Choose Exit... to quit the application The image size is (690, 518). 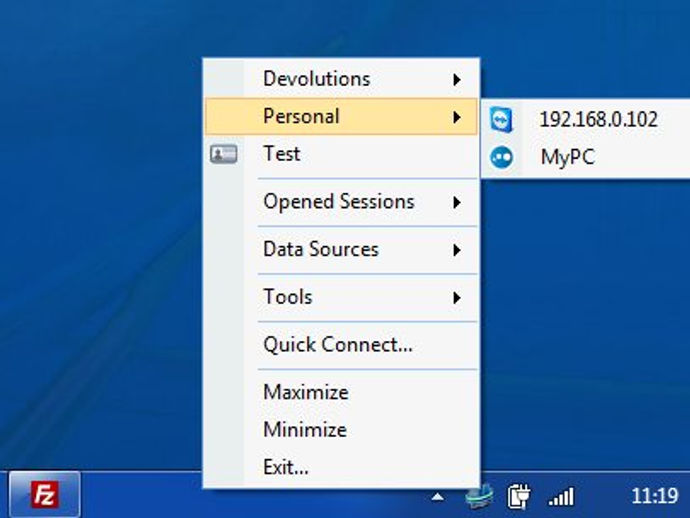pyautogui.click(x=341, y=467)
